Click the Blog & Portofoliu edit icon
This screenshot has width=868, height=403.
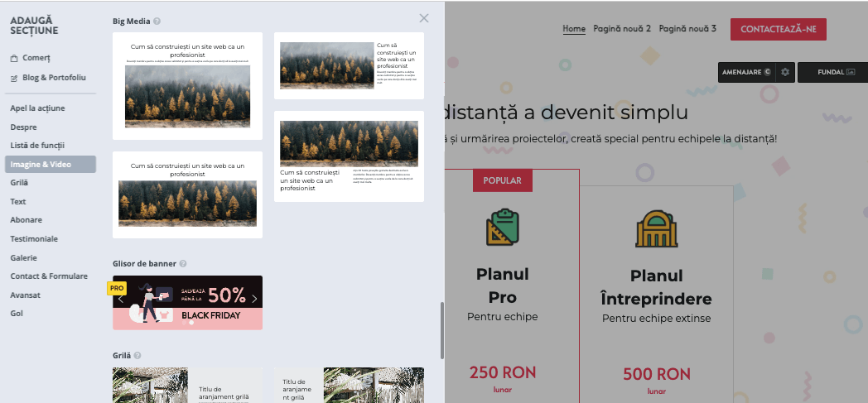(x=14, y=78)
